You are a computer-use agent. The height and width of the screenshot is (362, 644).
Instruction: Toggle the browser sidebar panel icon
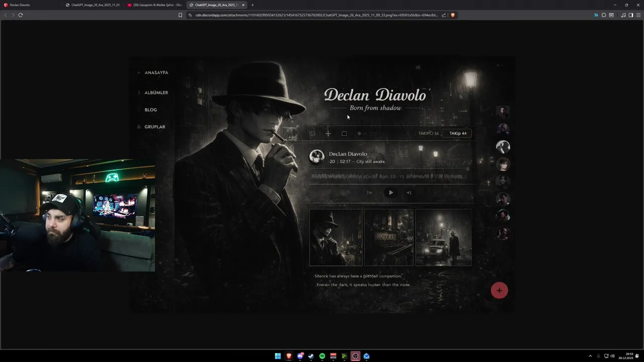[x=631, y=15]
